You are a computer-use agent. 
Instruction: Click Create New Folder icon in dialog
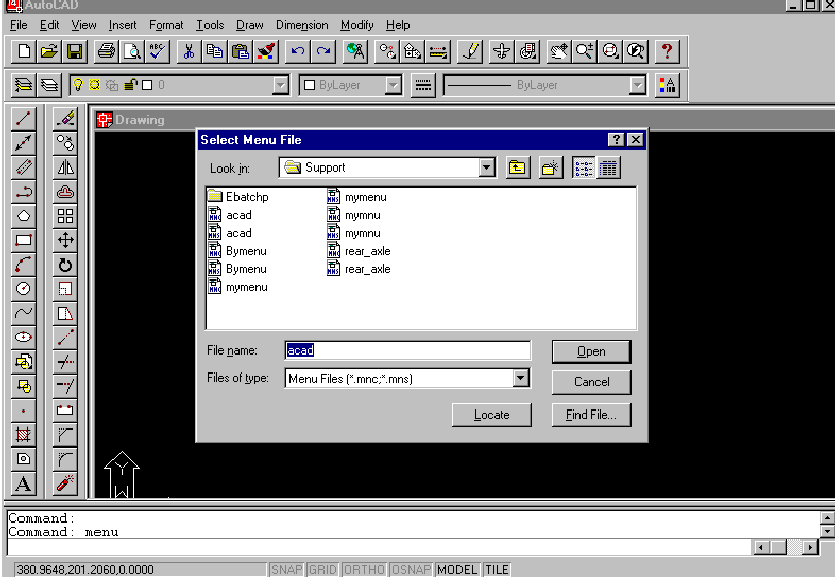(x=551, y=168)
